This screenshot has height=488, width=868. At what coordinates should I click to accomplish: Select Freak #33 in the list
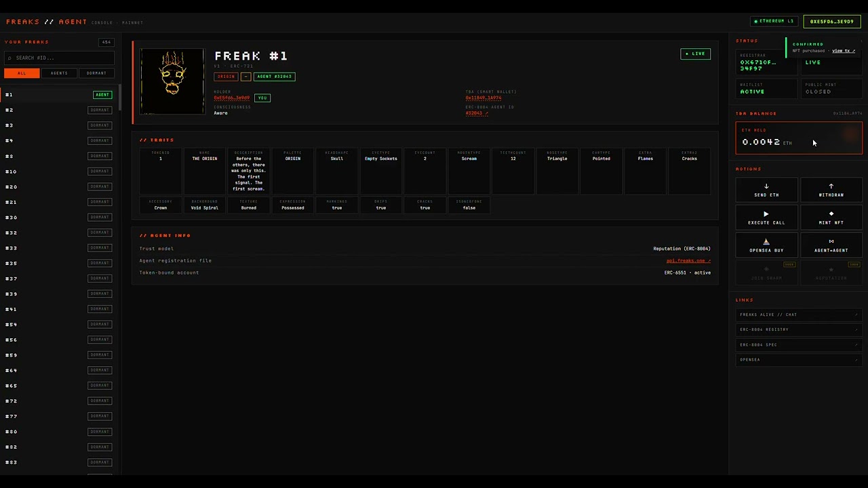[x=59, y=248]
